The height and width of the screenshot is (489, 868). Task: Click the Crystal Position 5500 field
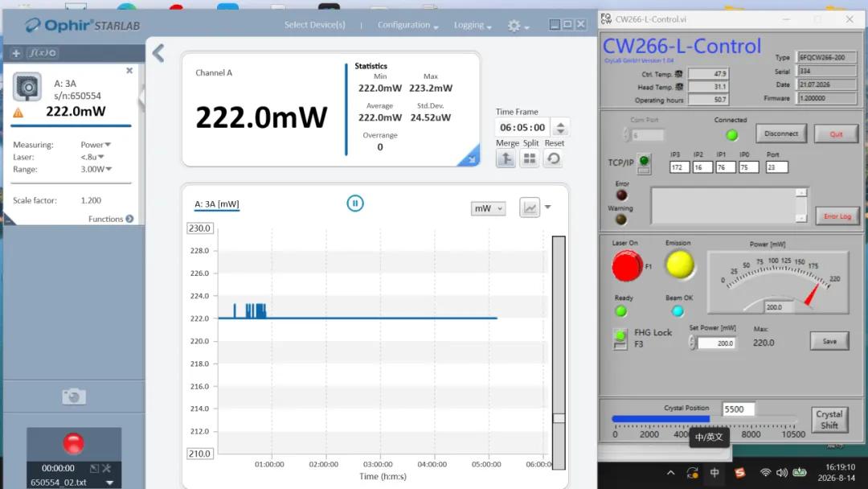coord(738,409)
